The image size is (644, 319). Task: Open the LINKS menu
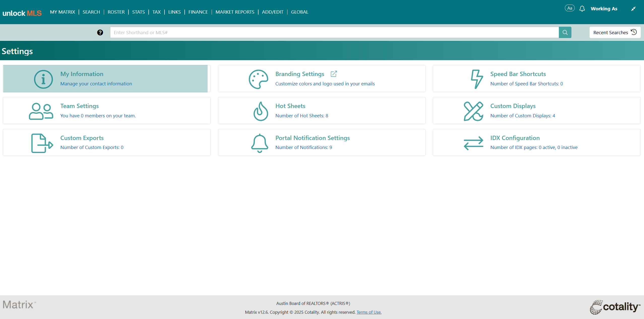coord(174,12)
